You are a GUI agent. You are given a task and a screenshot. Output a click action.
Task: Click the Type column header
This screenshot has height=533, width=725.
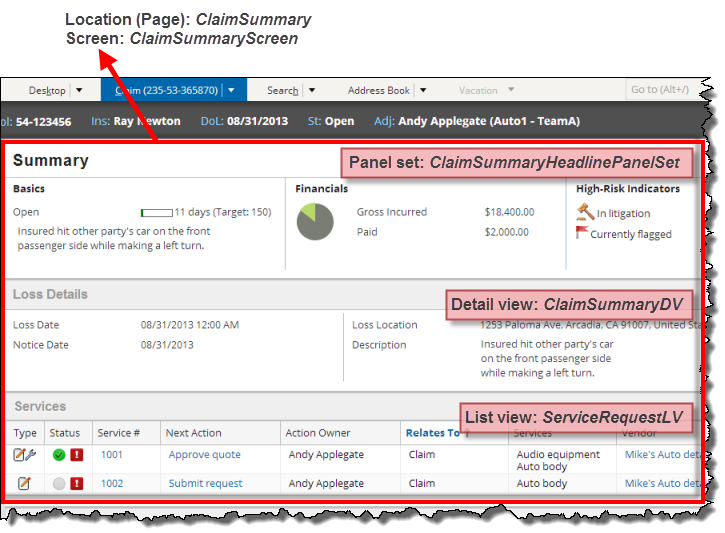pos(25,433)
